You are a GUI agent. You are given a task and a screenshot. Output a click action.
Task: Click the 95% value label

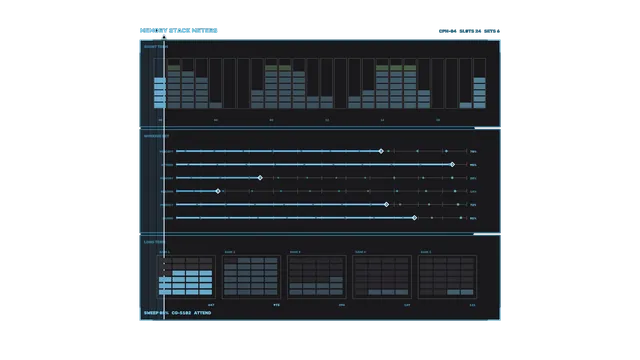[x=473, y=165]
